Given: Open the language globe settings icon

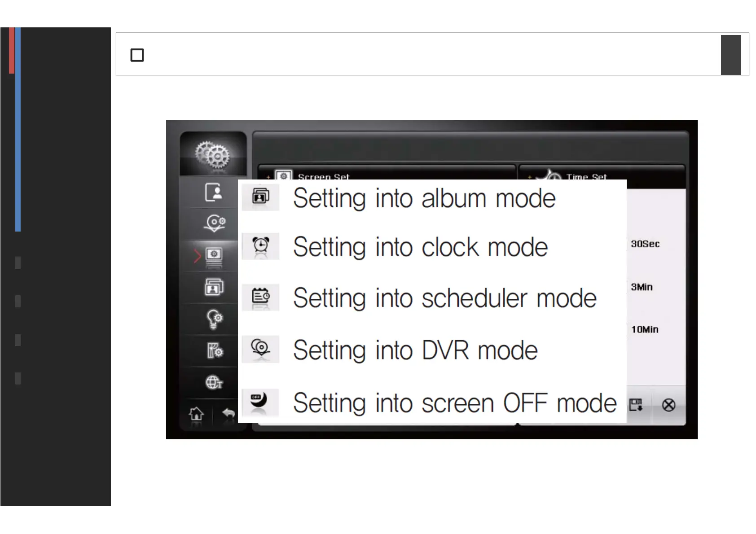Looking at the screenshot, I should 214,382.
